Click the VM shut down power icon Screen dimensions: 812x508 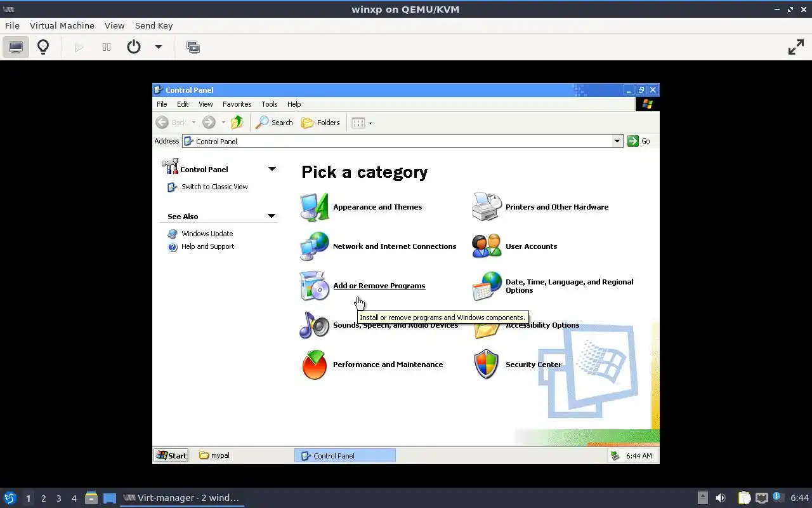pos(134,47)
